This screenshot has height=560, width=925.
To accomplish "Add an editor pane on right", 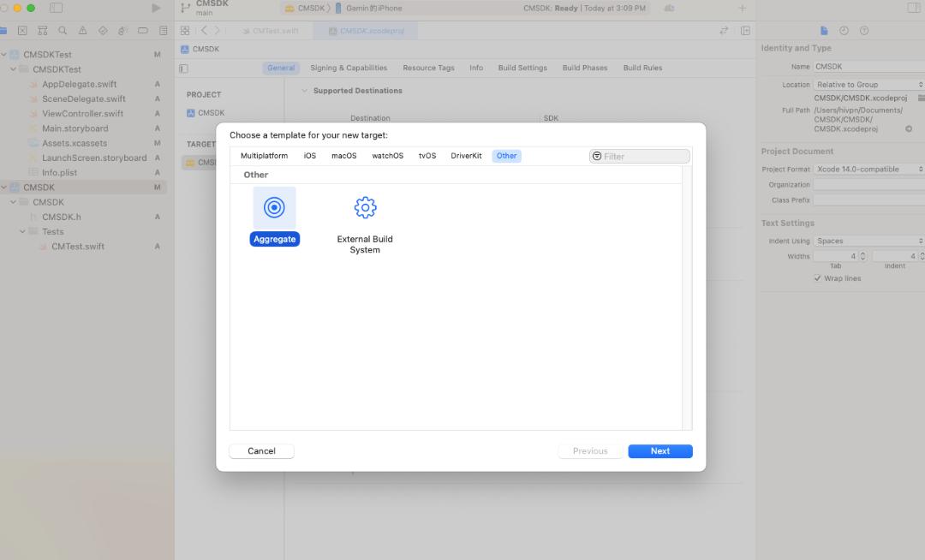I will click(745, 31).
